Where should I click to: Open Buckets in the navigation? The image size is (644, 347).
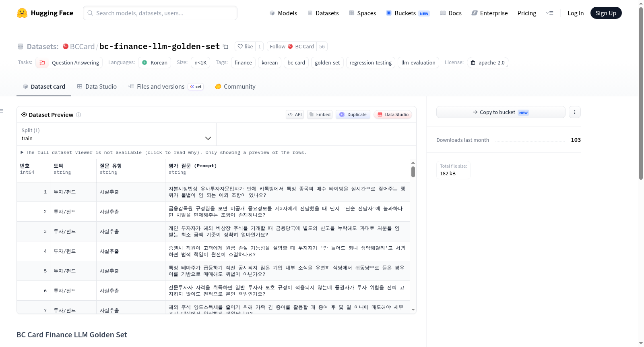pyautogui.click(x=408, y=13)
